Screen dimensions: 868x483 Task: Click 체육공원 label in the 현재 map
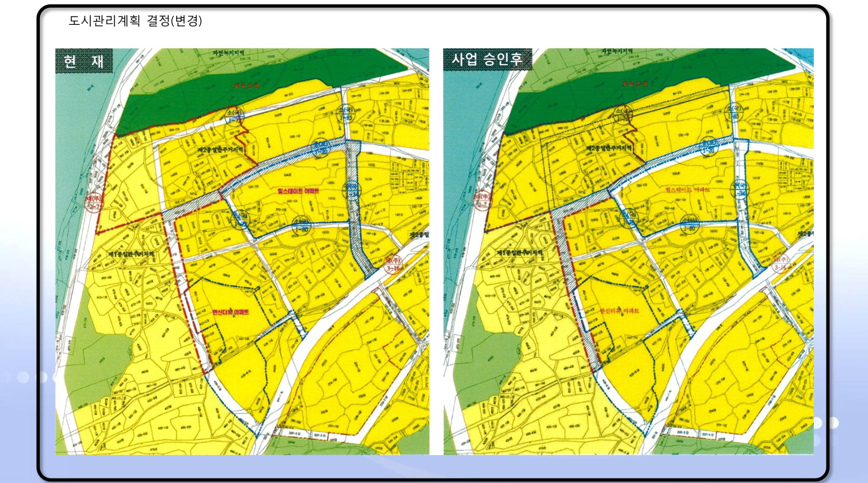click(246, 85)
